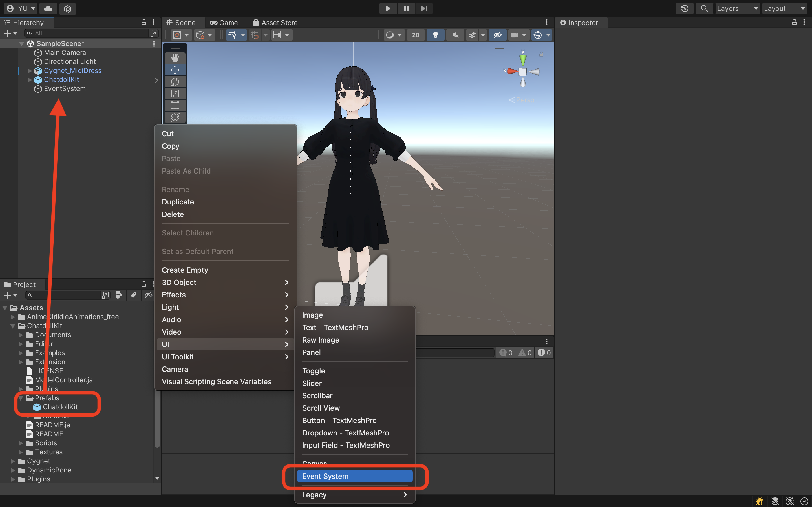812x507 pixels.
Task: Click the Pause button
Action: click(x=406, y=8)
